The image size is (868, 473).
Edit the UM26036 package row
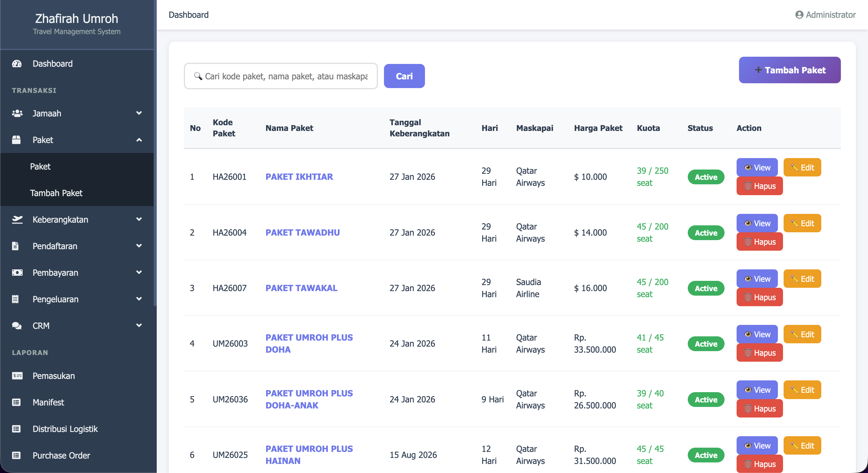(x=802, y=390)
